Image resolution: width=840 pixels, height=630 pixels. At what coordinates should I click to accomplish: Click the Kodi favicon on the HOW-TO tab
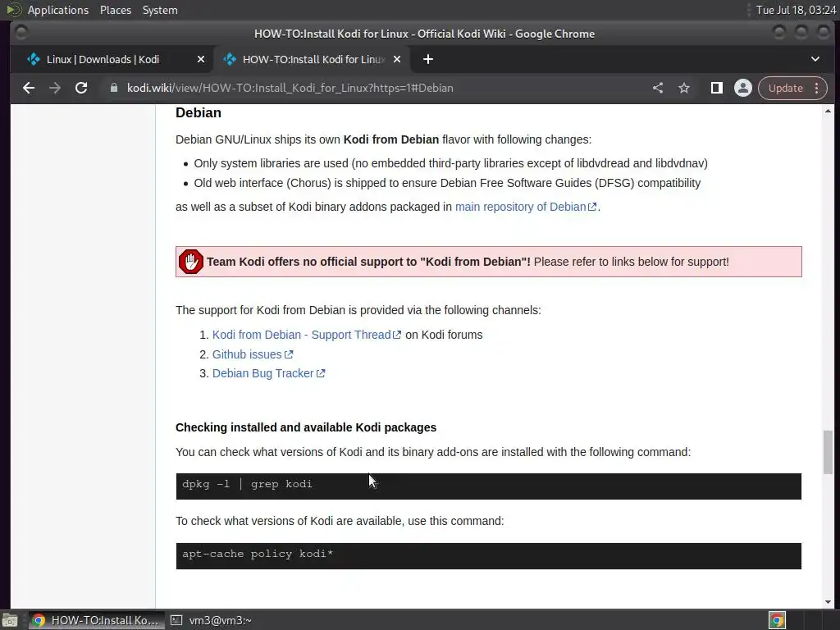pos(230,59)
